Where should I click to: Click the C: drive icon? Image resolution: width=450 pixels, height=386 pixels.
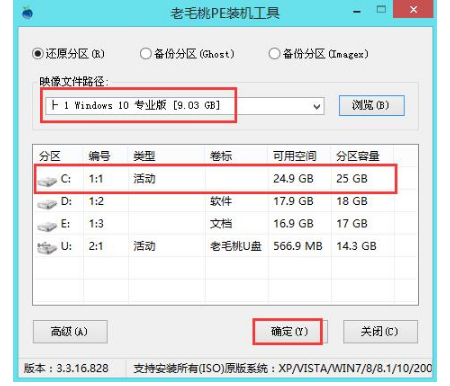[47, 181]
